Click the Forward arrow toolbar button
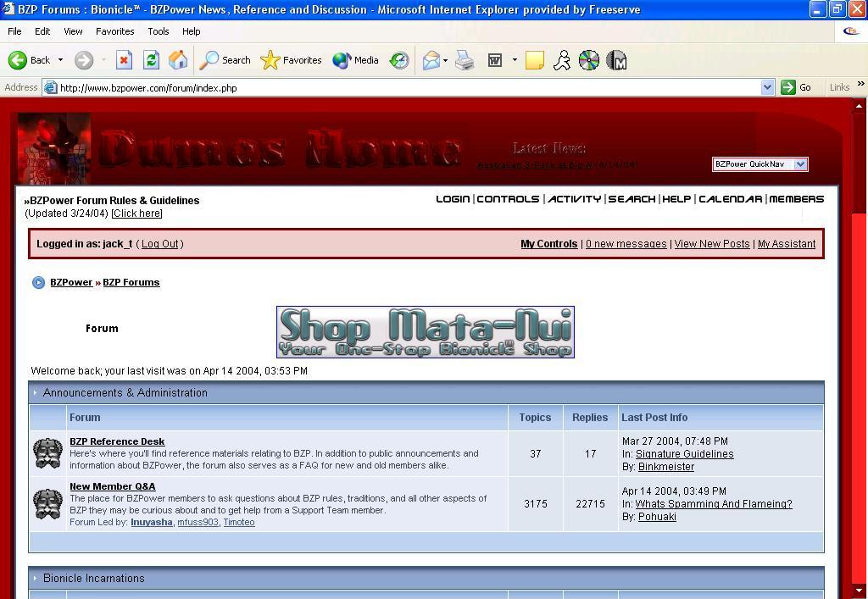 84,60
